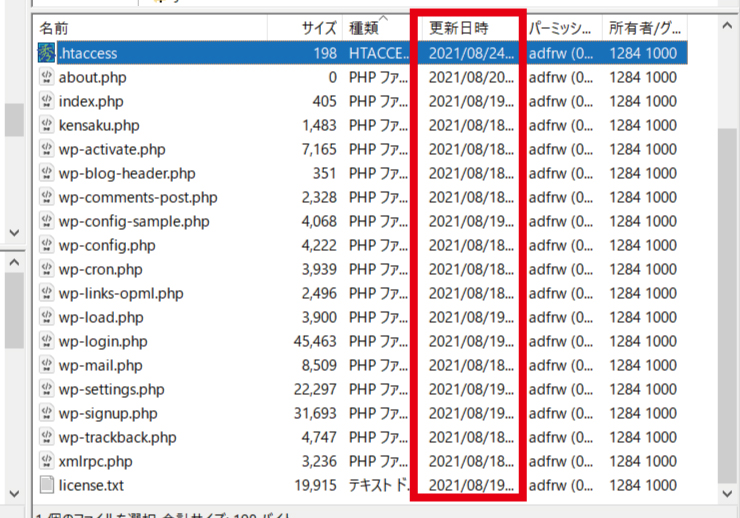Viewport: 740px width, 518px height.
Task: Sort files by 更新日時 column header
Action: point(465,28)
